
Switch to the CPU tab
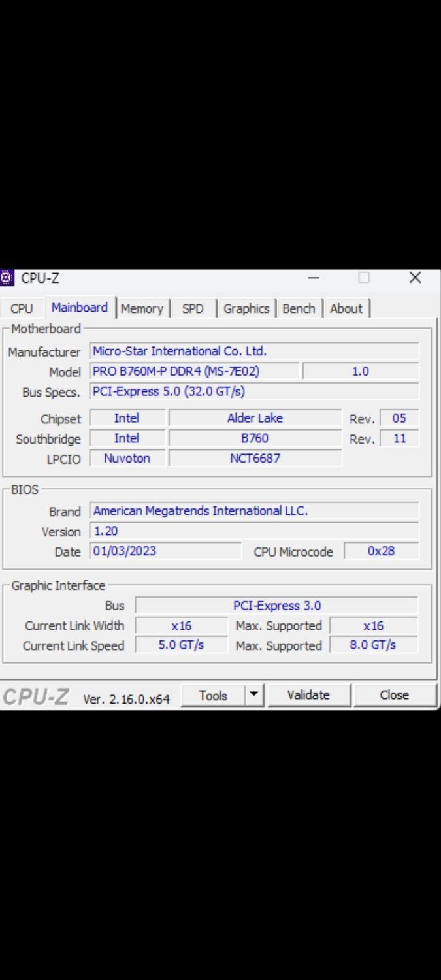[x=22, y=308]
